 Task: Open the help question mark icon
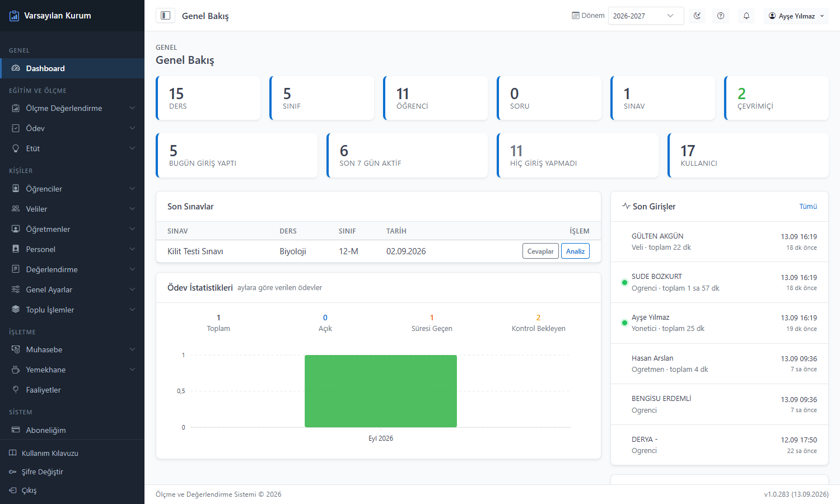pyautogui.click(x=721, y=16)
